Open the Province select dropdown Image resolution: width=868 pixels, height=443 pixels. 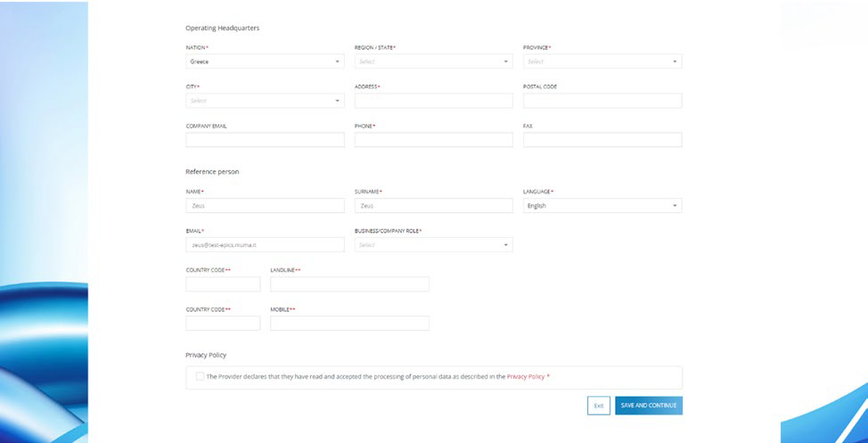tap(602, 62)
